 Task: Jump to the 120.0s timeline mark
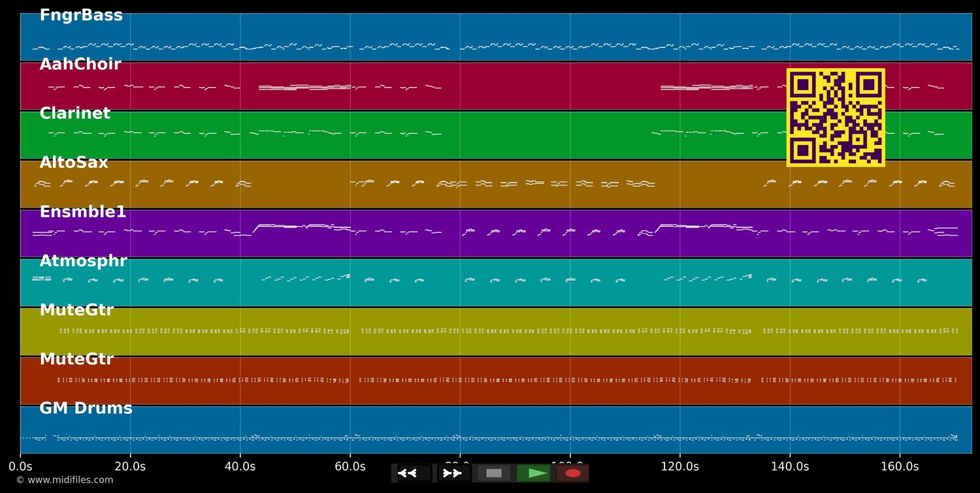coord(679,467)
